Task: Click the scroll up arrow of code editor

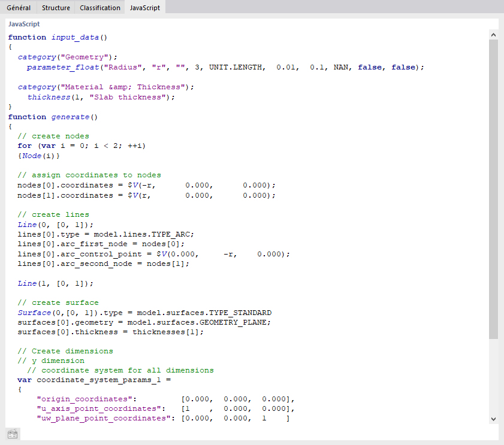Action: 493,35
